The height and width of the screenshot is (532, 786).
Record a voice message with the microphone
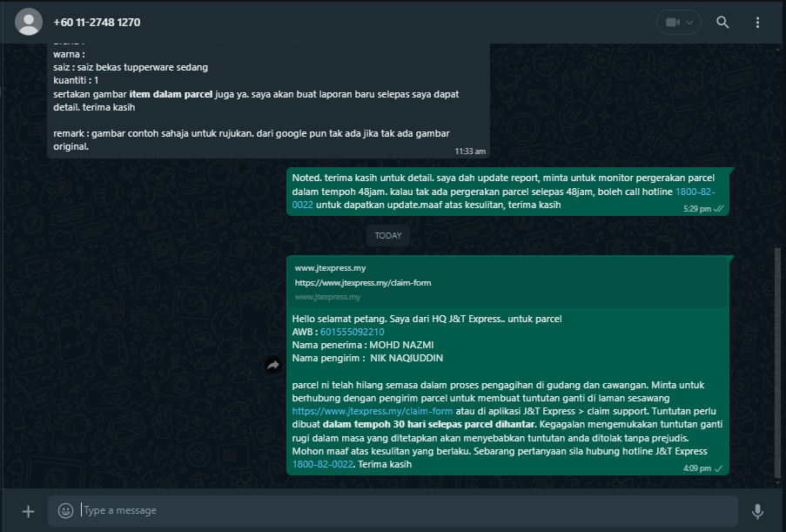click(757, 511)
